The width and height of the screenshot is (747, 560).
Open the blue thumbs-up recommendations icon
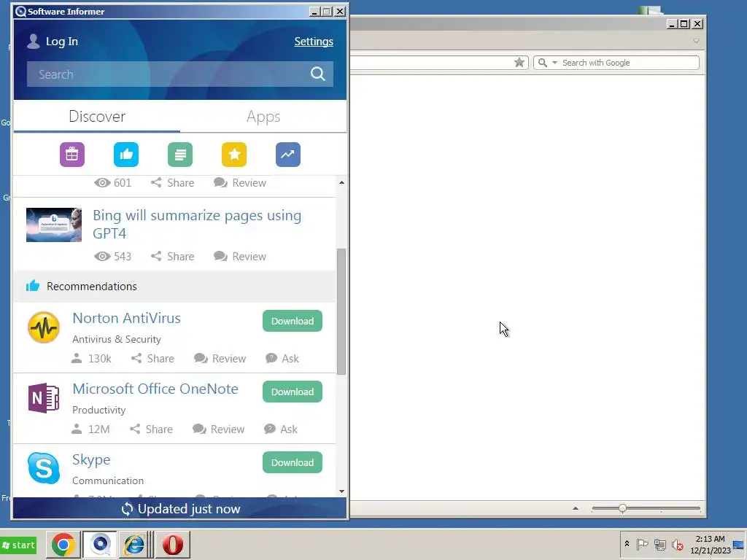pyautogui.click(x=126, y=155)
